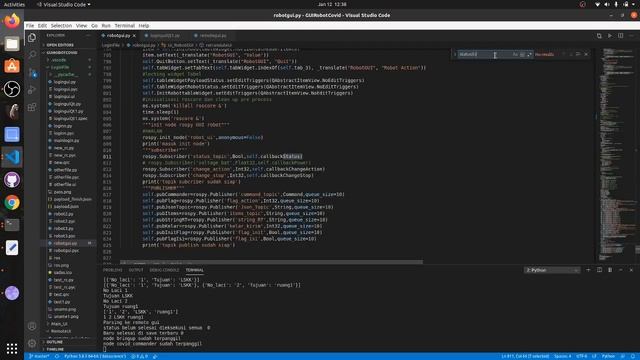The image size is (640, 360).
Task: Open the Extensions view in activity bar
Action: 32,107
